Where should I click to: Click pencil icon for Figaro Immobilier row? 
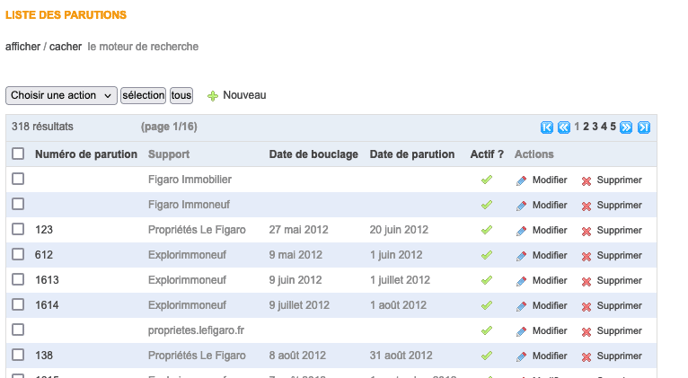(521, 180)
